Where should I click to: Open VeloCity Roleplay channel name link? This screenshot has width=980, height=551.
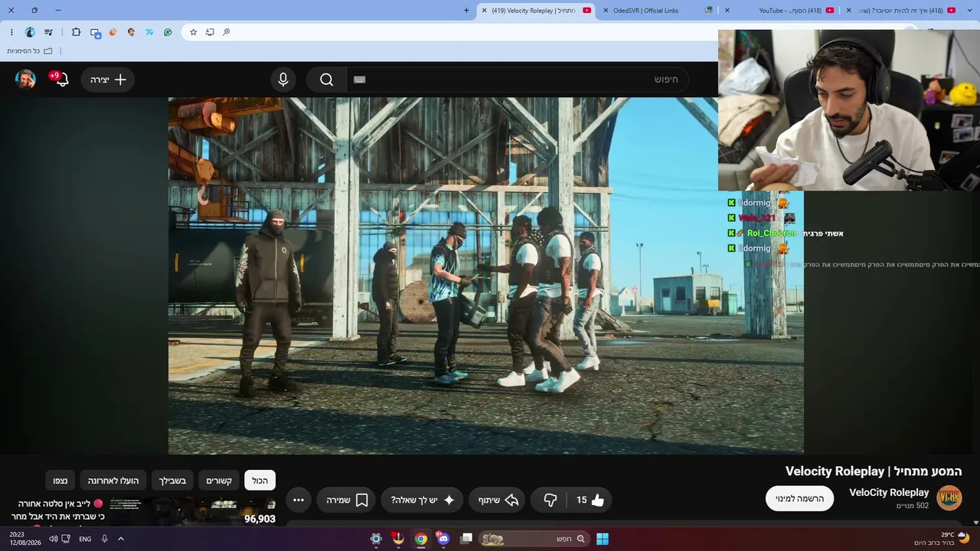(889, 492)
